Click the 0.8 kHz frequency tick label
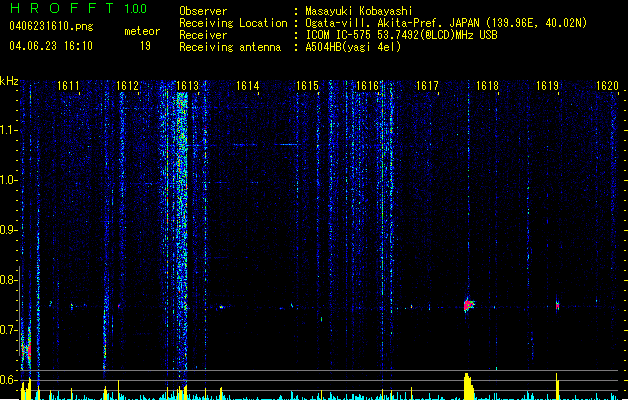 click(8, 280)
